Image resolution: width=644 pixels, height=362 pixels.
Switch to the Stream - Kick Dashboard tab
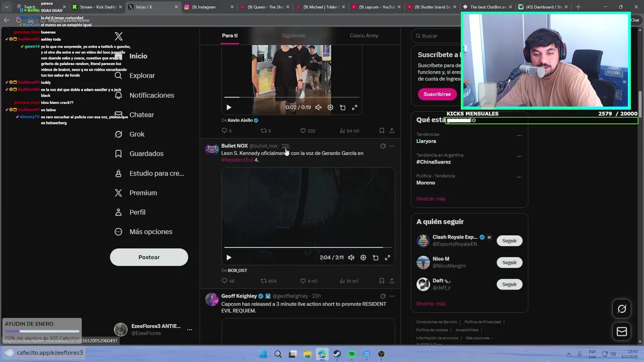[x=96, y=7]
